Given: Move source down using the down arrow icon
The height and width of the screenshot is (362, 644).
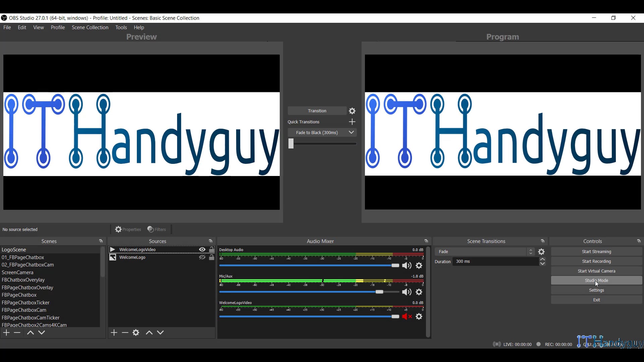Looking at the screenshot, I should click(x=160, y=332).
